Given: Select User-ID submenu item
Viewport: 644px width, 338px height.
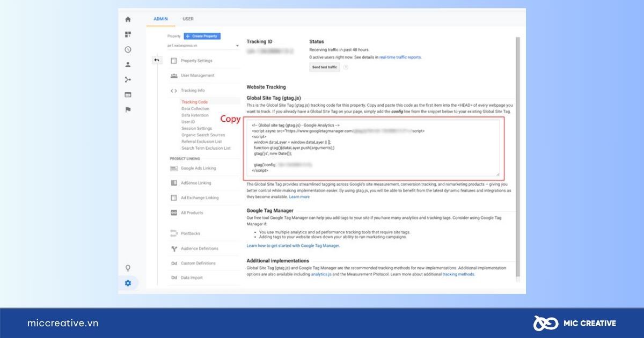Looking at the screenshot, I should (188, 122).
